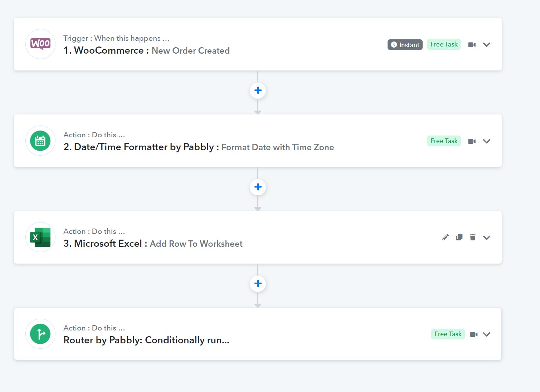Delete the Microsoft Excel step
540x392 pixels.
pos(473,237)
